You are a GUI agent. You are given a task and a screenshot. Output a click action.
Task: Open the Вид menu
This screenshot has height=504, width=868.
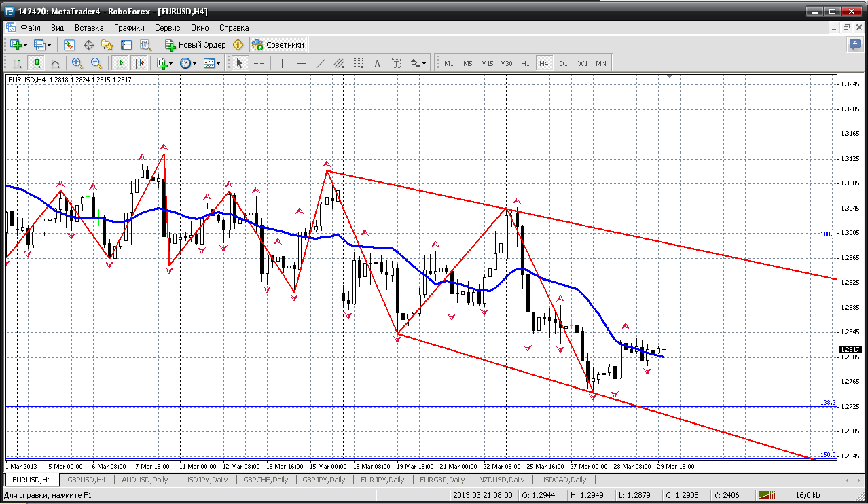pos(58,28)
